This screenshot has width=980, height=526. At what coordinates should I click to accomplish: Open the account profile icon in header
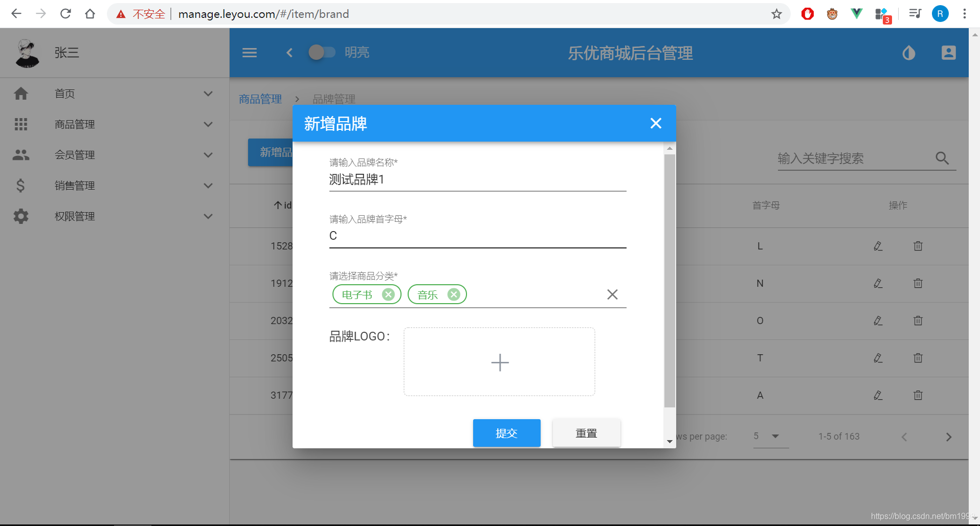tap(949, 53)
